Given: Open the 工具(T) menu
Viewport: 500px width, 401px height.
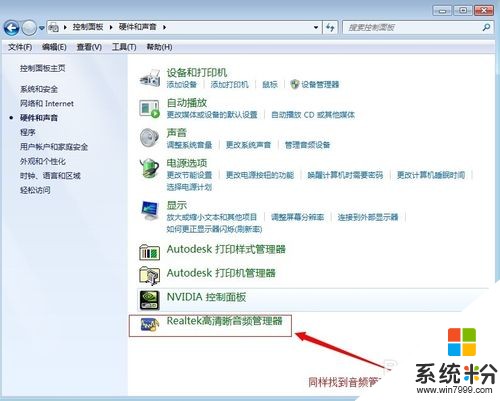Looking at the screenshot, I should [x=124, y=47].
